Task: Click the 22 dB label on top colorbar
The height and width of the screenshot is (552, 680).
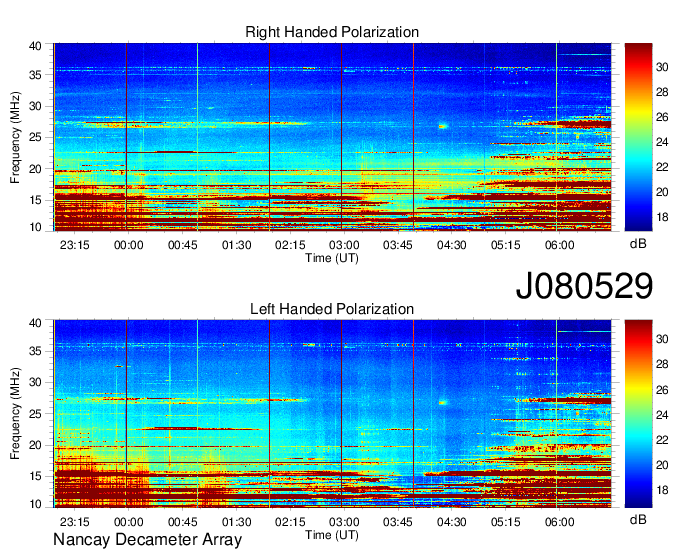Action: (662, 167)
